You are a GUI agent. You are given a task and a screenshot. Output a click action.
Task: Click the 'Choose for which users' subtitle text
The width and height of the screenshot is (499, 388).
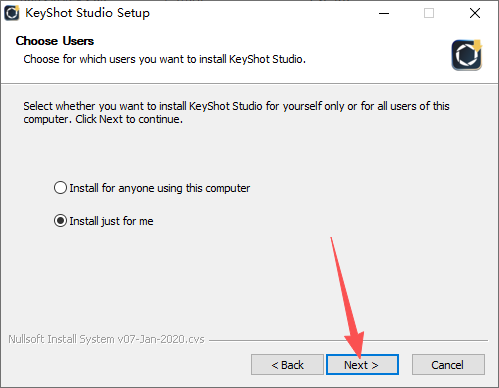pos(165,59)
